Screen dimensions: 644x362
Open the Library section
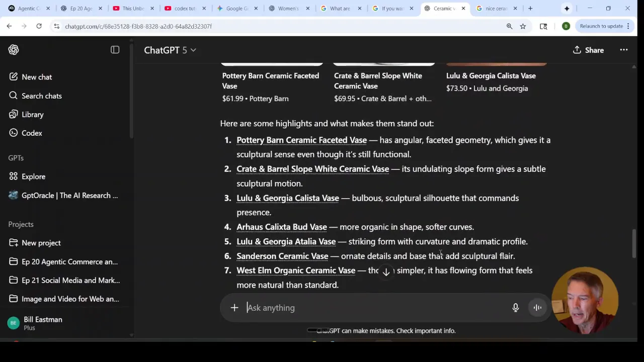[x=33, y=114]
